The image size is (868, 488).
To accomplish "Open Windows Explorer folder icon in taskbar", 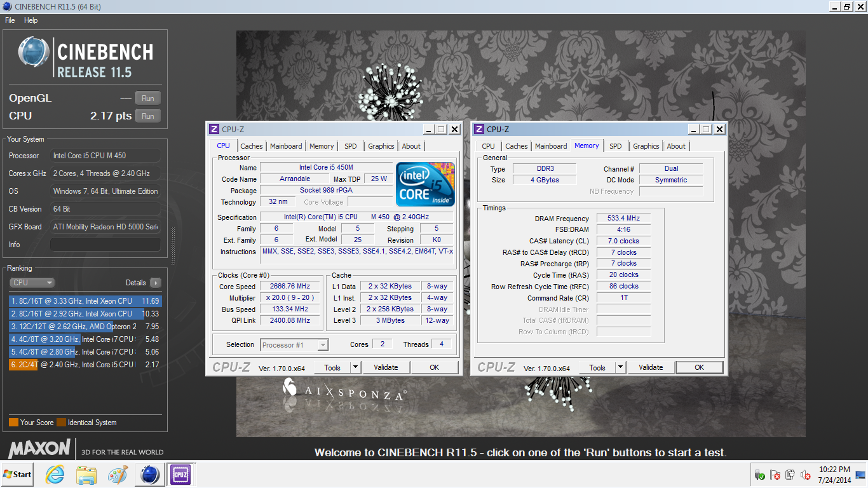I will click(x=86, y=475).
